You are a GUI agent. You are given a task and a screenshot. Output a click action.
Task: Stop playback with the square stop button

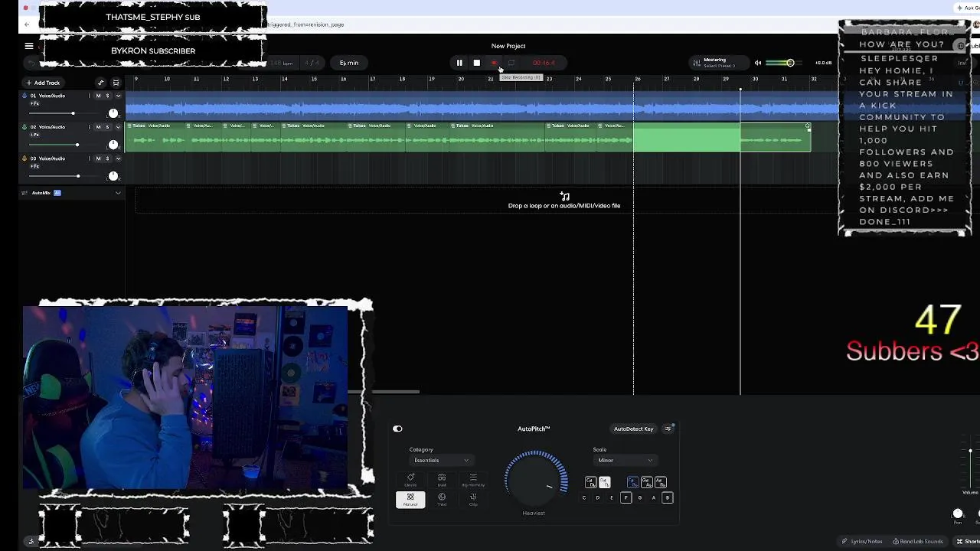point(476,63)
